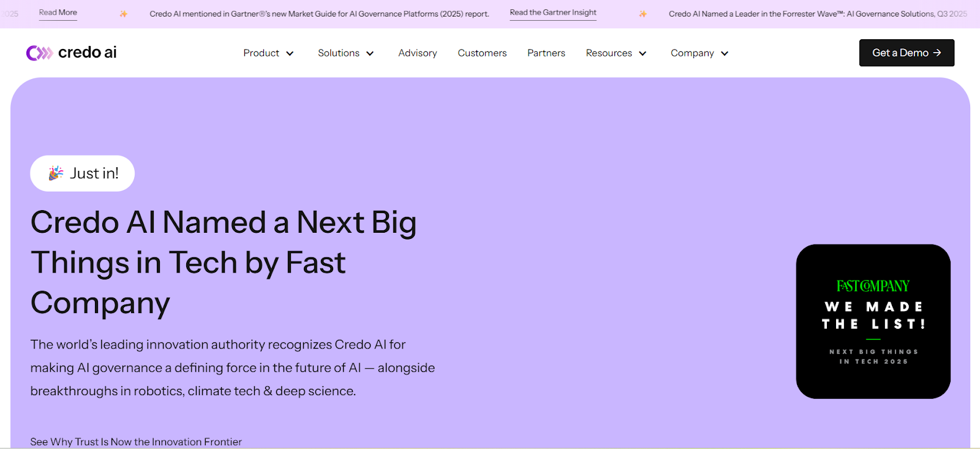Image resolution: width=980 pixels, height=449 pixels.
Task: Expand the Solutions menu chevron
Action: click(x=370, y=53)
